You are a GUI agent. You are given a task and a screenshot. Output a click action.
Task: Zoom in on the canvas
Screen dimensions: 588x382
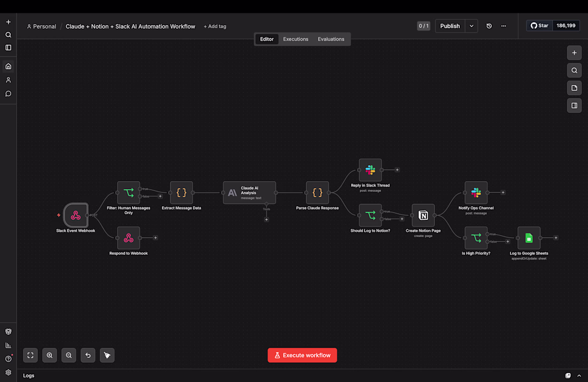pos(50,355)
